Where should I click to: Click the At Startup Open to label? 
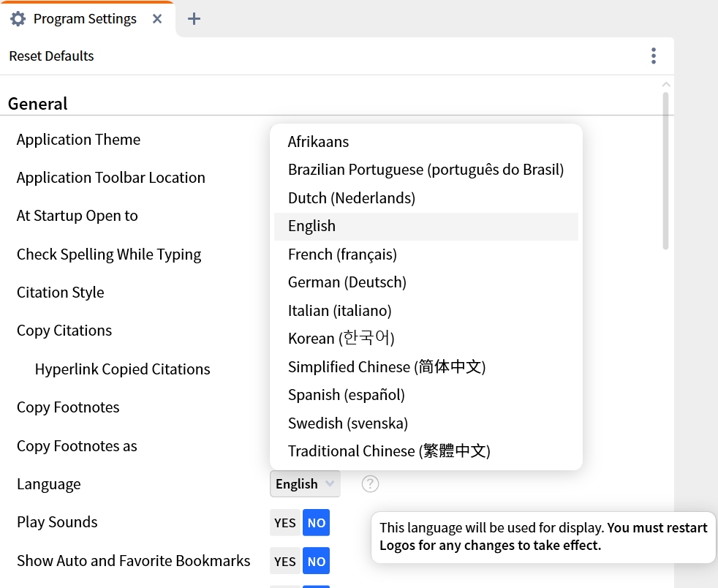click(77, 216)
